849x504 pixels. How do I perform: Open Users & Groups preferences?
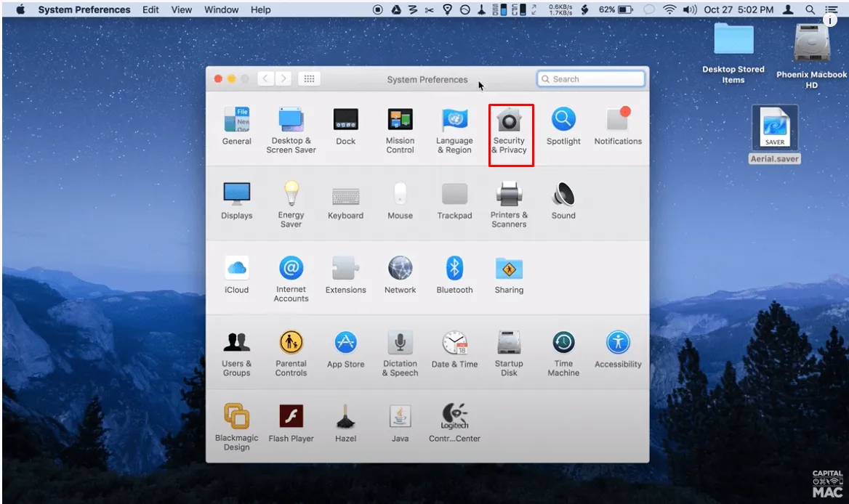click(237, 353)
